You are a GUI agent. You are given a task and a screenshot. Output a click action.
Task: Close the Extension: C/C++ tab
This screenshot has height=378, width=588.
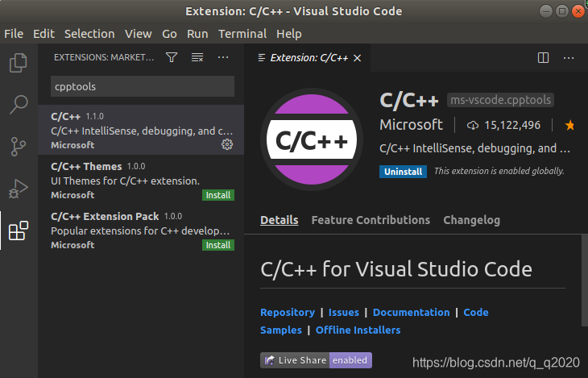tap(358, 58)
